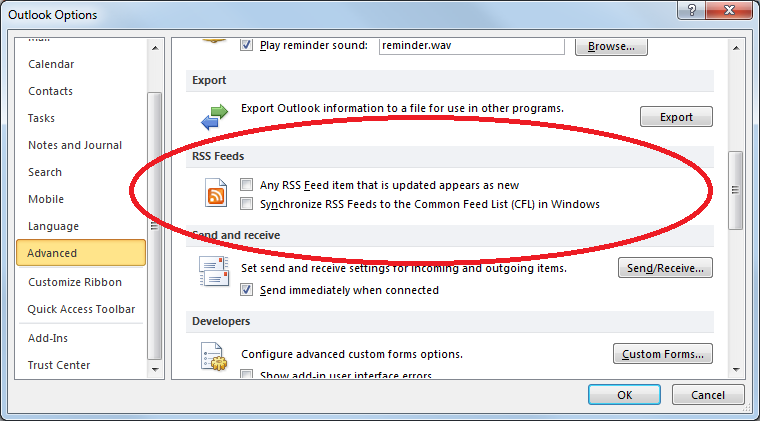Click the right pane vertical scrollbar thumb
Image resolution: width=760 pixels, height=421 pixels.
pyautogui.click(x=736, y=190)
